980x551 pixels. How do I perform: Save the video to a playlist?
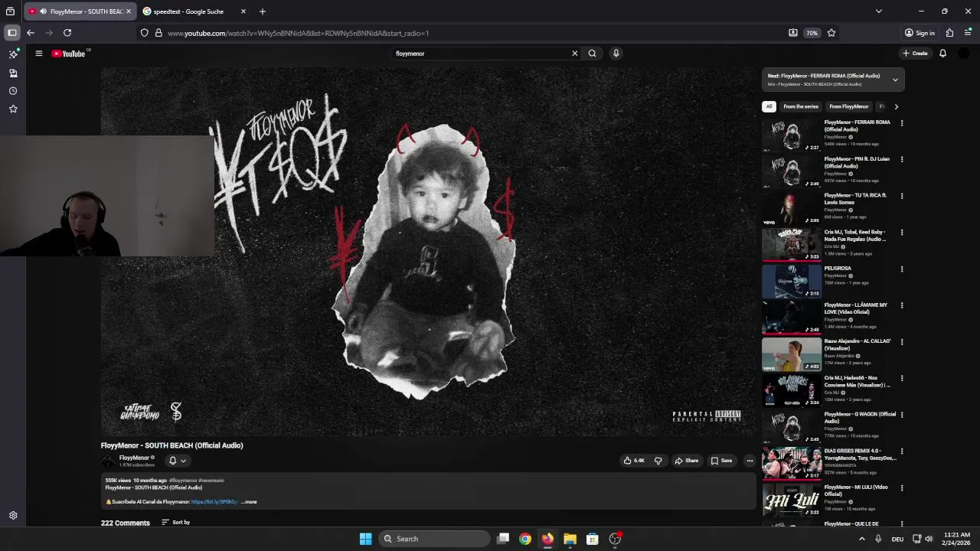coord(721,461)
